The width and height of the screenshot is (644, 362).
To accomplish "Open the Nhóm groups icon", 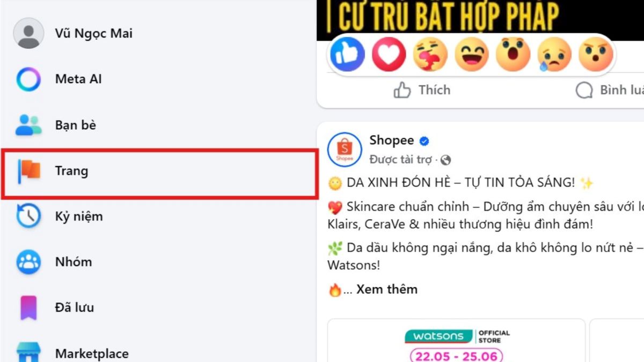I will point(28,262).
